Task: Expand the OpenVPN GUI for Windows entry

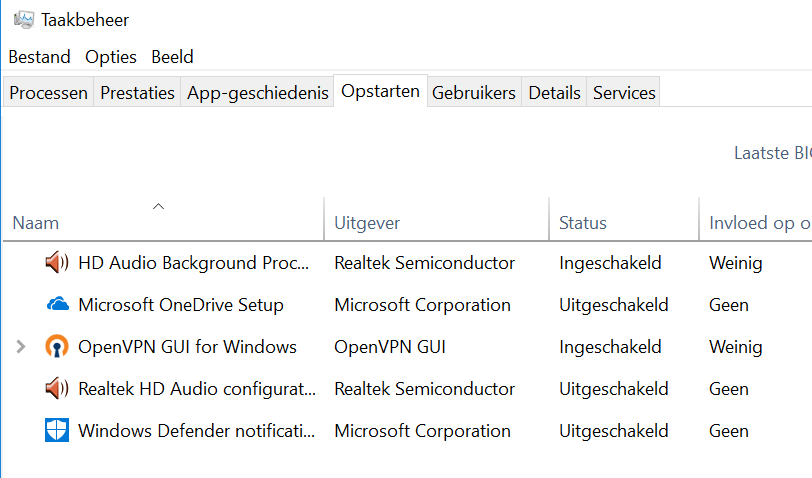Action: pyautogui.click(x=21, y=347)
